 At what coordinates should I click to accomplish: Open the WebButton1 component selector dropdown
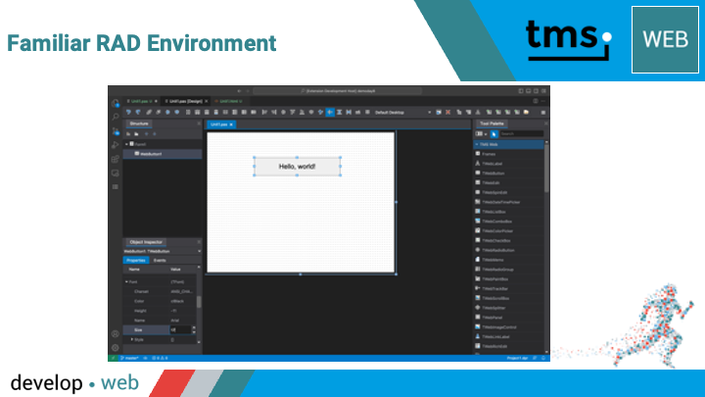tap(163, 251)
